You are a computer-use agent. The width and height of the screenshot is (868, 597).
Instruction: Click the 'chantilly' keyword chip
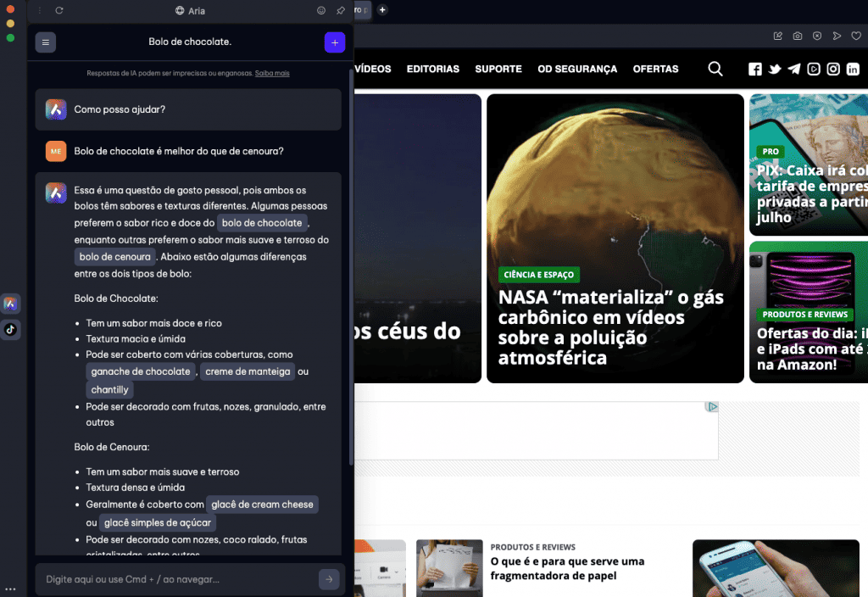109,390
